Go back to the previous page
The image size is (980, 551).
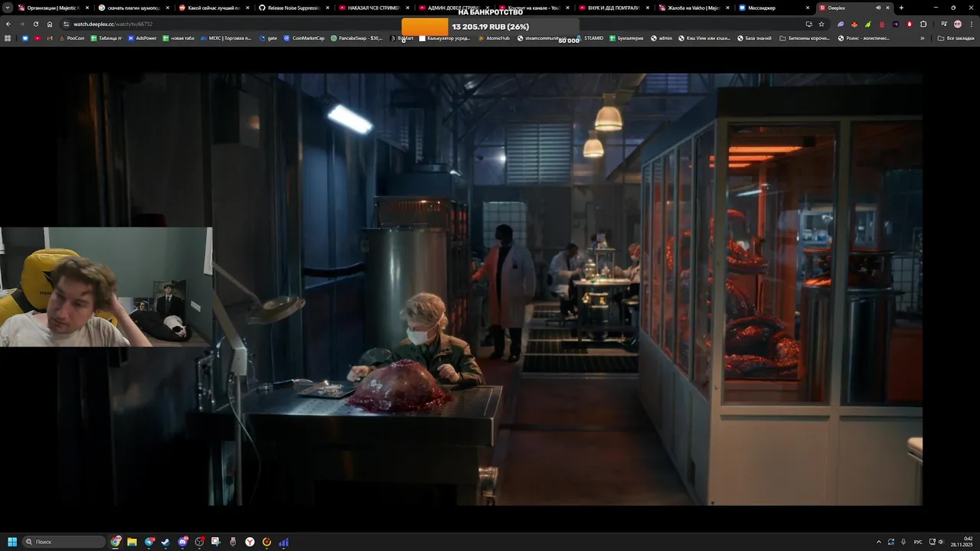8,24
